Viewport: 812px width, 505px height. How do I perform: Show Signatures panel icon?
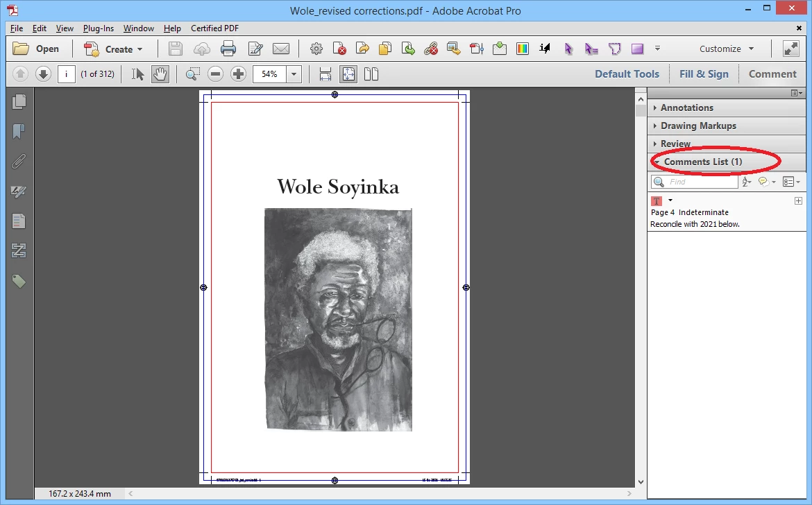19,191
